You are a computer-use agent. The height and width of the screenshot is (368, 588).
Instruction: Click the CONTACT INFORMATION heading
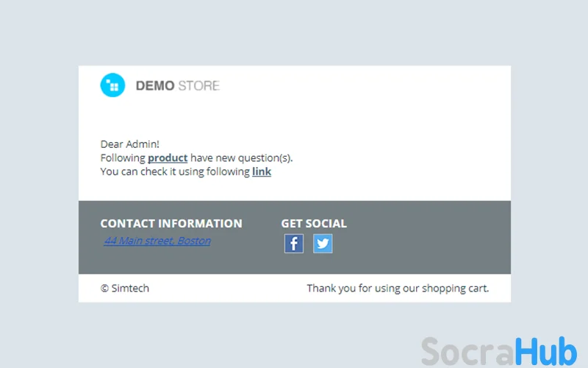click(171, 224)
